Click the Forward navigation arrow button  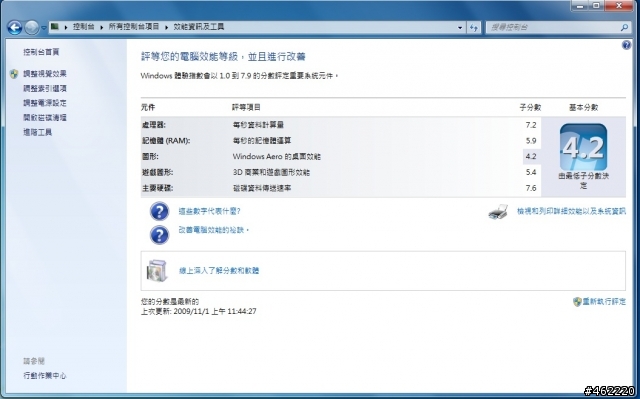[31, 28]
